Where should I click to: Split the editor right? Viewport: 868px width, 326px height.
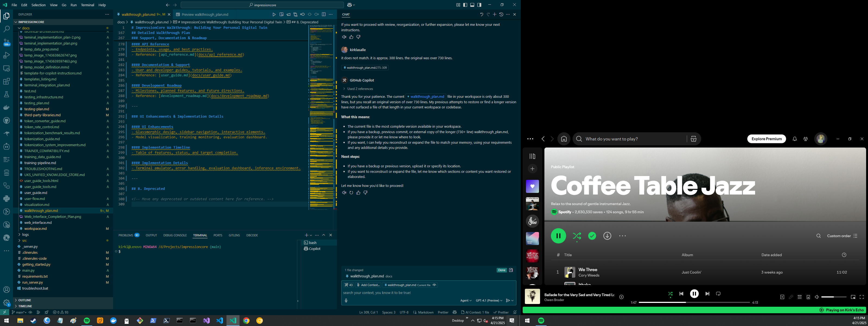coord(324,14)
